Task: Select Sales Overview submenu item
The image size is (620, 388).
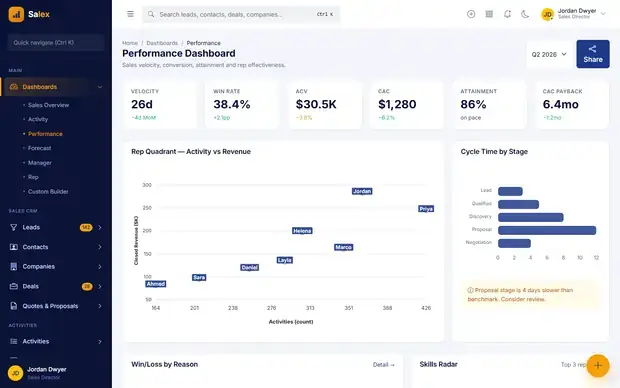Action: pyautogui.click(x=48, y=105)
